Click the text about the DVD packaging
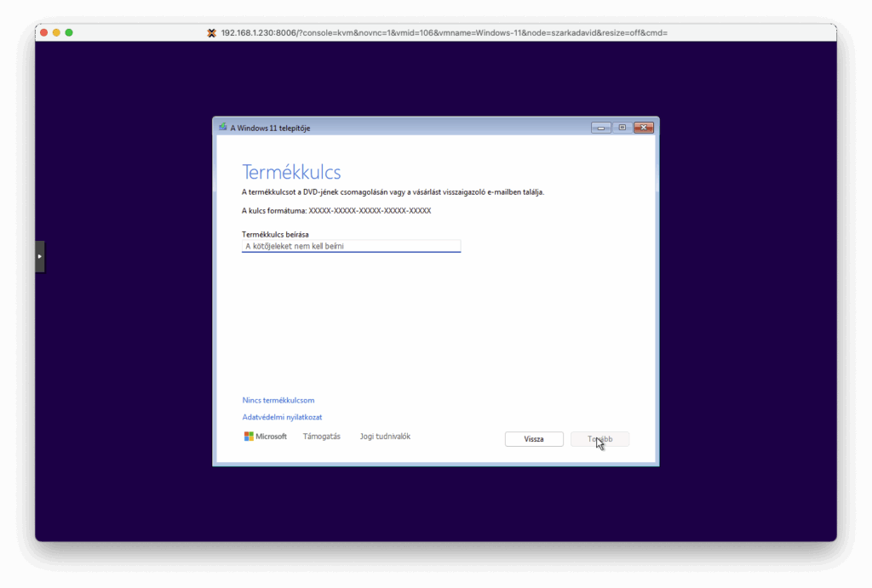This screenshot has height=588, width=872. click(393, 192)
